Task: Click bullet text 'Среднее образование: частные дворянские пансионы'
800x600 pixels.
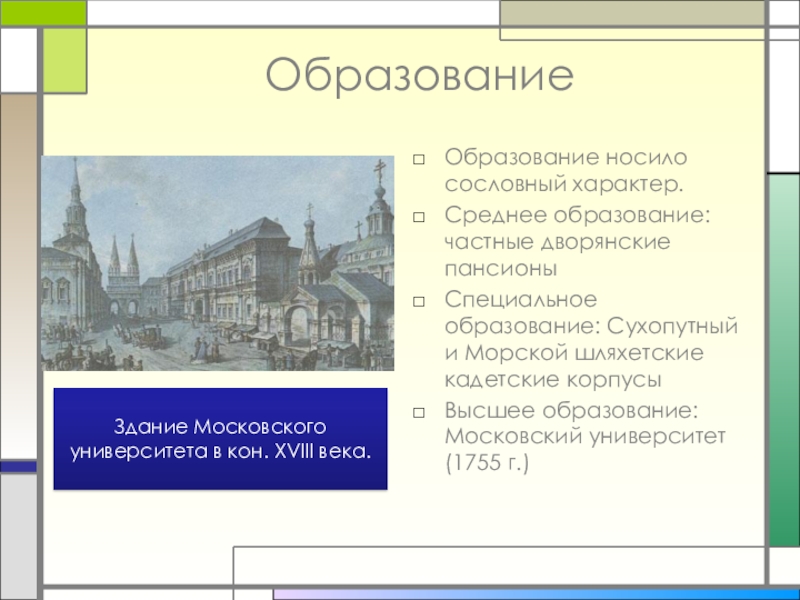Action: point(577,241)
